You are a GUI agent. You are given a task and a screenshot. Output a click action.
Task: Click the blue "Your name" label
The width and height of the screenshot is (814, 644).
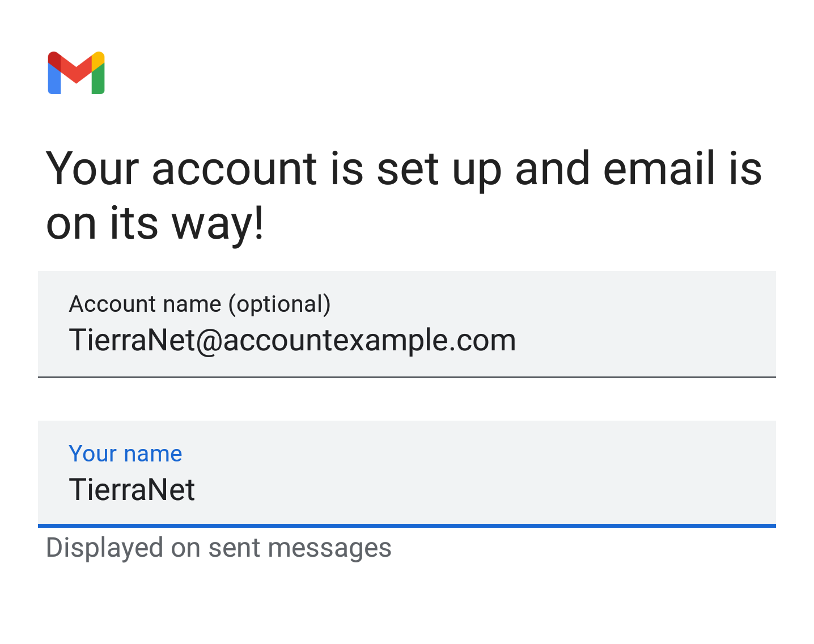125,454
